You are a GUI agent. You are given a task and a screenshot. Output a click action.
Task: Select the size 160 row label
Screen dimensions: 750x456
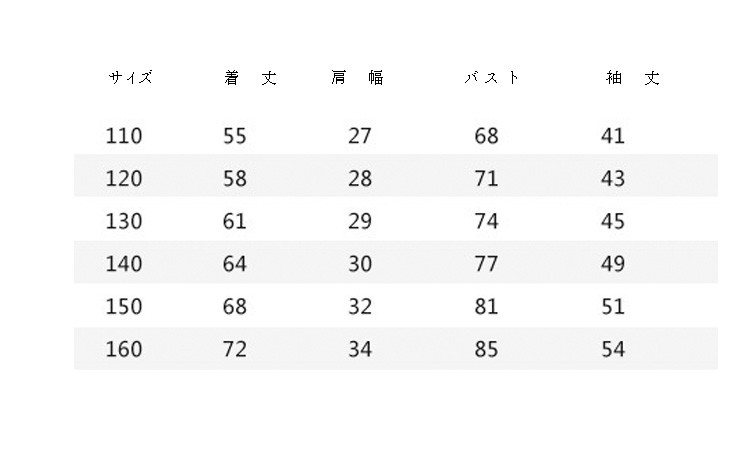(124, 349)
